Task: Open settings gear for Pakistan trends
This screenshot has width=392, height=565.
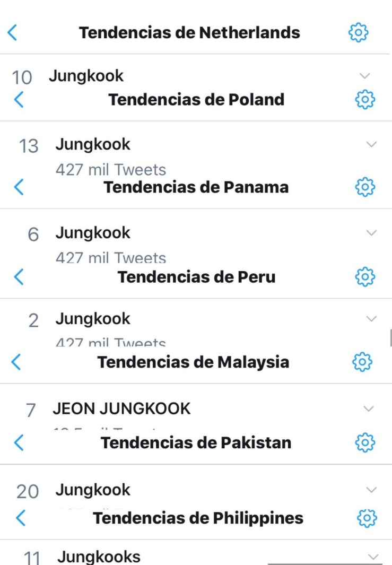Action: [x=365, y=442]
